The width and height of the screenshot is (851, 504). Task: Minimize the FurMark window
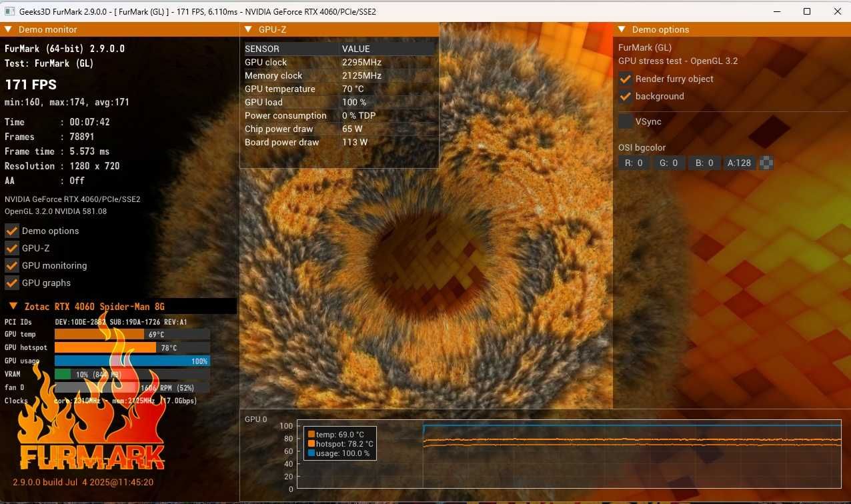pyautogui.click(x=776, y=11)
